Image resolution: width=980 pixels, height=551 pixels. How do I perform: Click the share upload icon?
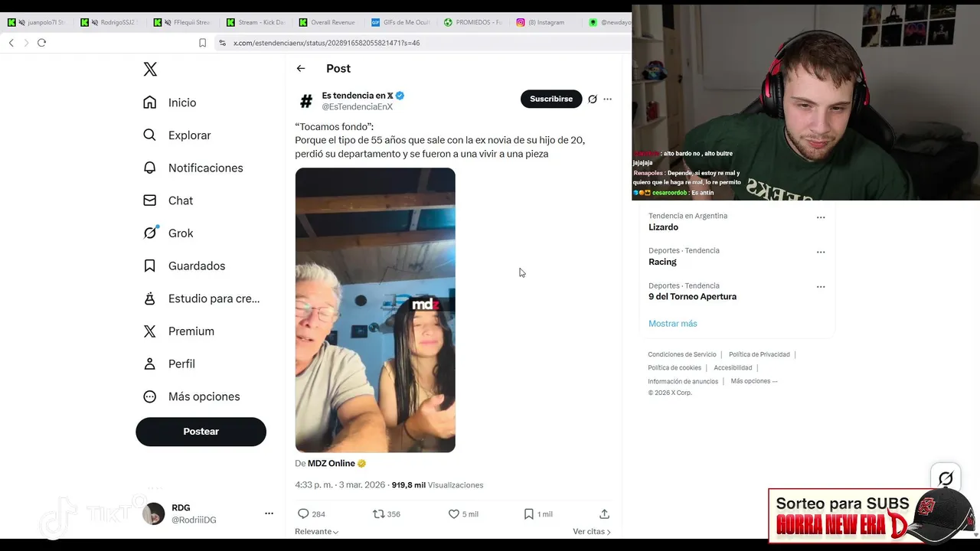point(604,514)
